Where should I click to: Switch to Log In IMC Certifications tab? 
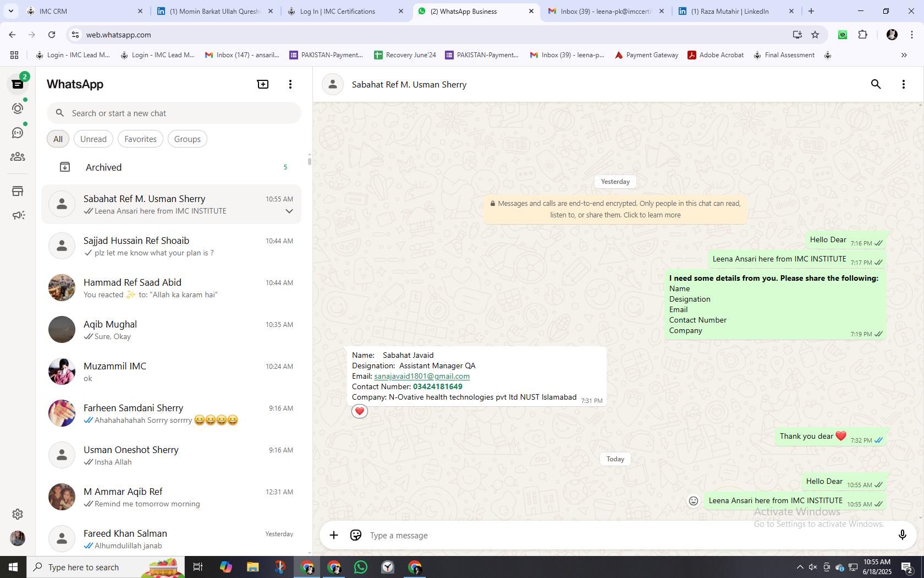[345, 11]
